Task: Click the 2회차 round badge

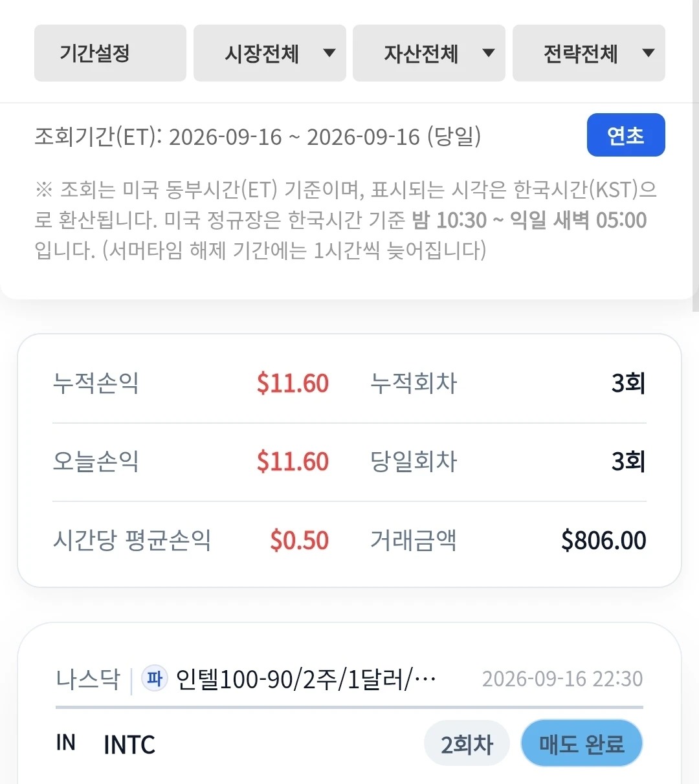Action: coord(467,744)
